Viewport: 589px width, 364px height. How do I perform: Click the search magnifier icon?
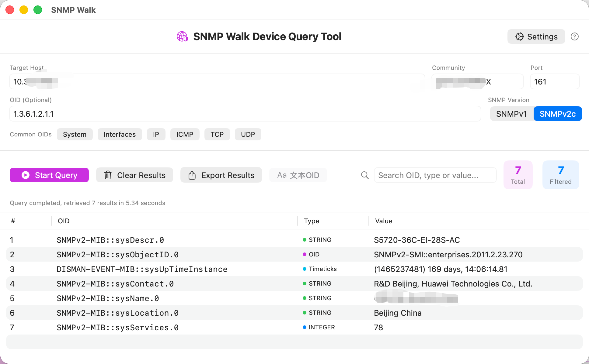pos(364,175)
